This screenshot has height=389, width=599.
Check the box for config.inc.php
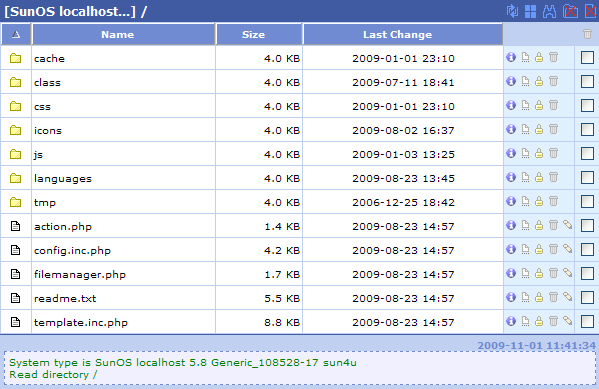(587, 250)
